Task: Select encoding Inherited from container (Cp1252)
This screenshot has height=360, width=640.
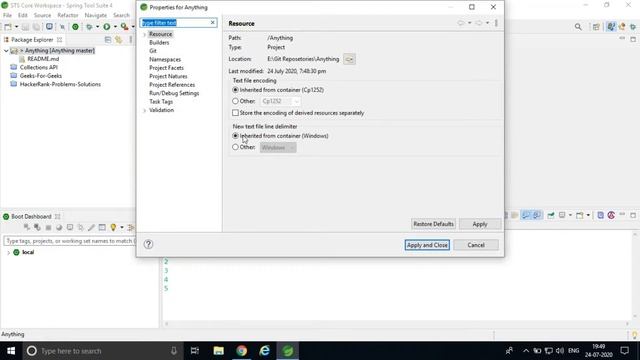Action: pyautogui.click(x=236, y=90)
